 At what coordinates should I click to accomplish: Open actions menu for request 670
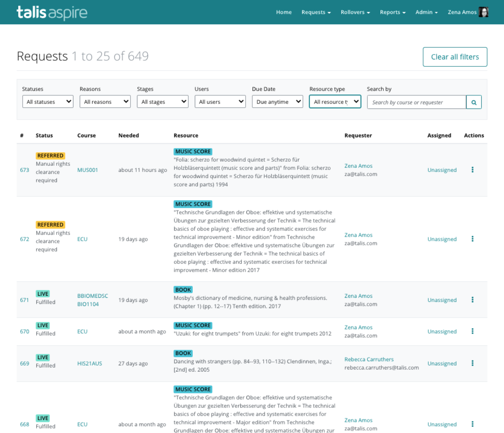pos(473,332)
